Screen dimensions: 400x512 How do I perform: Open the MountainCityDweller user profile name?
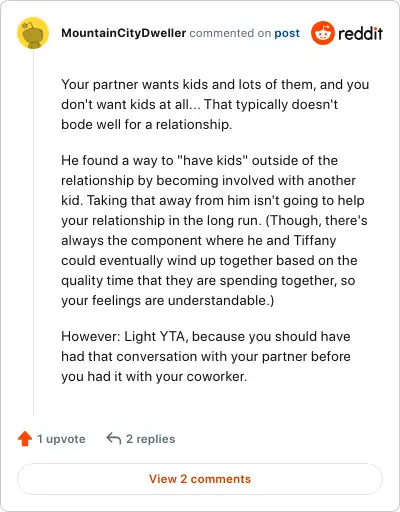(123, 33)
